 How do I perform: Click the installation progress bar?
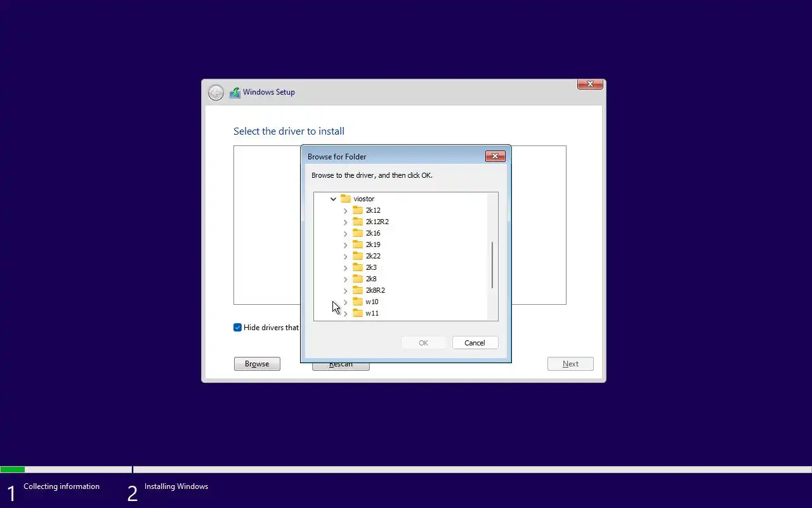pyautogui.click(x=406, y=470)
